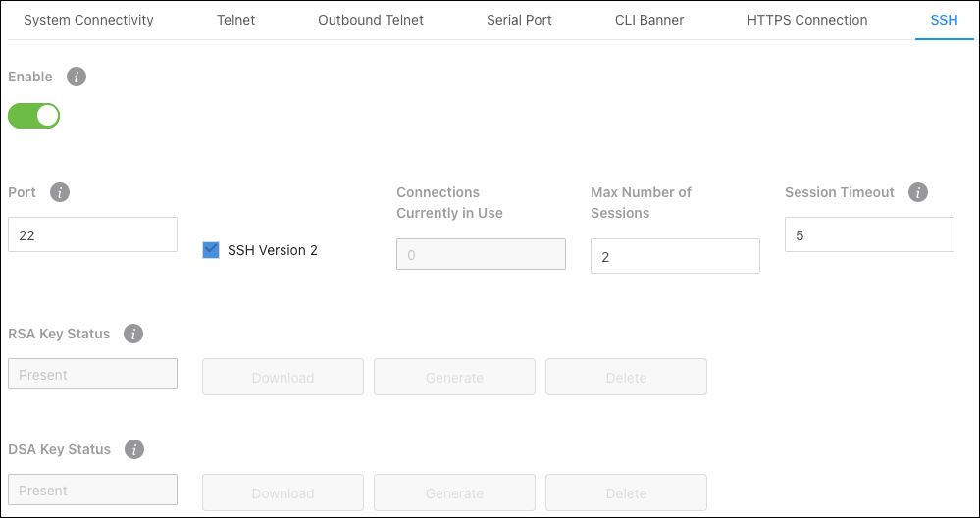The width and height of the screenshot is (980, 518).
Task: Select the SSH tab
Action: (944, 20)
